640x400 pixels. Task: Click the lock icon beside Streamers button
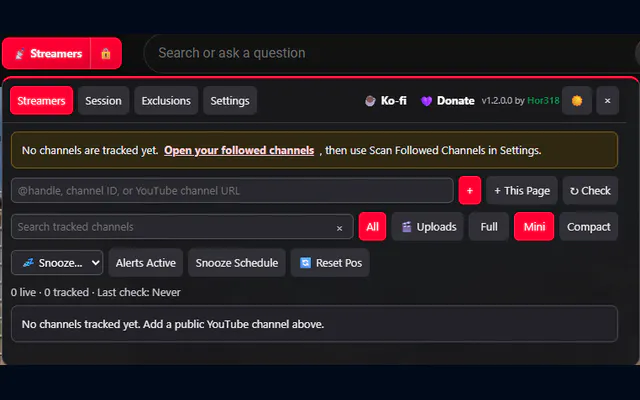click(x=106, y=53)
